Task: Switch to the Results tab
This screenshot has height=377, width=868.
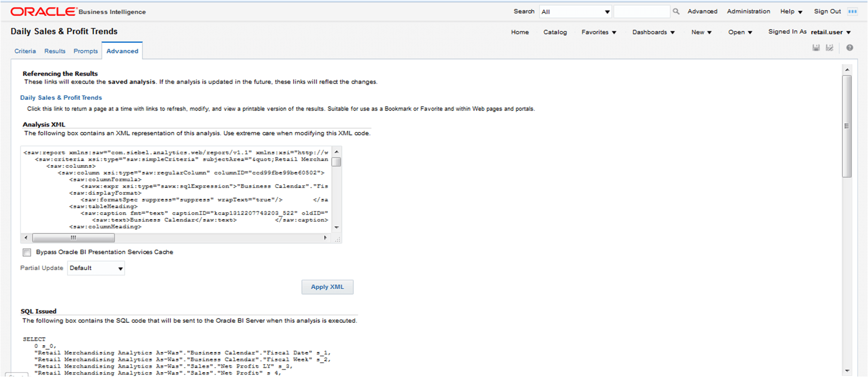Action: pyautogui.click(x=55, y=51)
